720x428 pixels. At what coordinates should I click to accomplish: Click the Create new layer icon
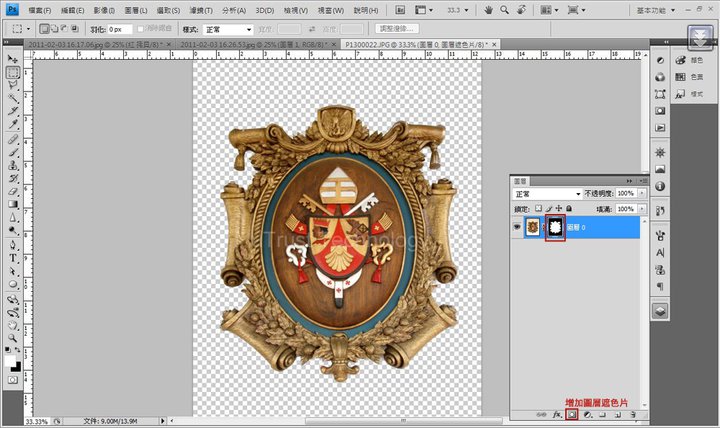click(x=618, y=414)
